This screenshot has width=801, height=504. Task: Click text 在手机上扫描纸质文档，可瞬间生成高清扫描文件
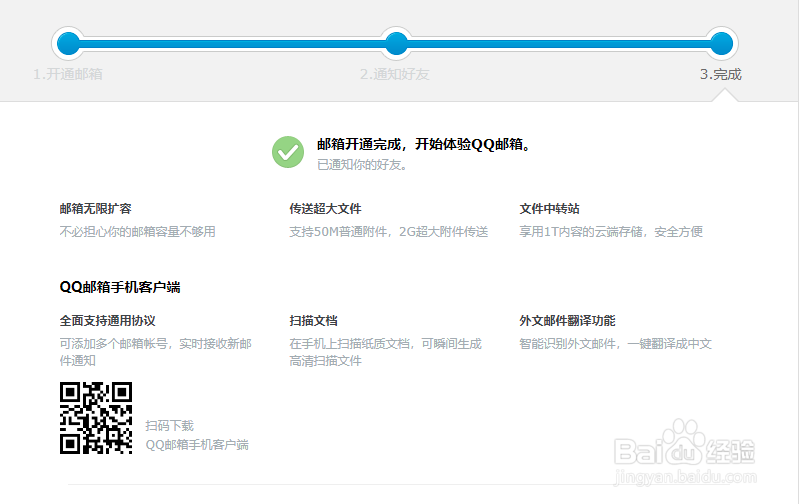pos(386,352)
